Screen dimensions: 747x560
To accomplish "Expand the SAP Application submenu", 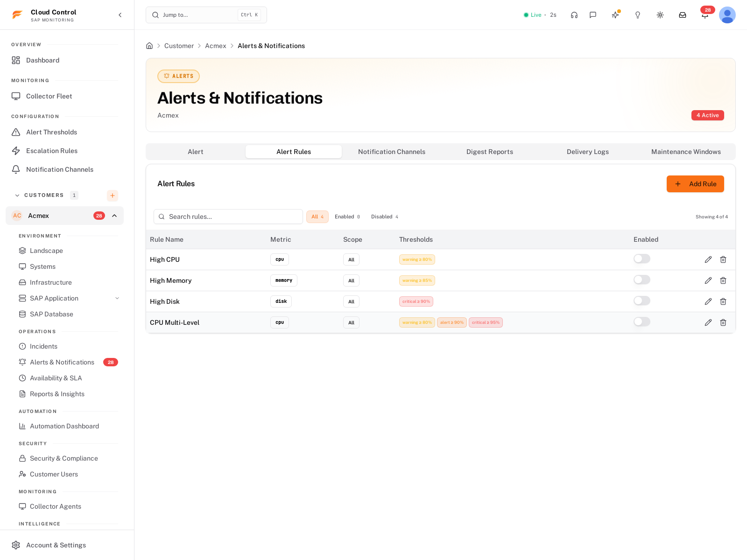I will point(117,298).
